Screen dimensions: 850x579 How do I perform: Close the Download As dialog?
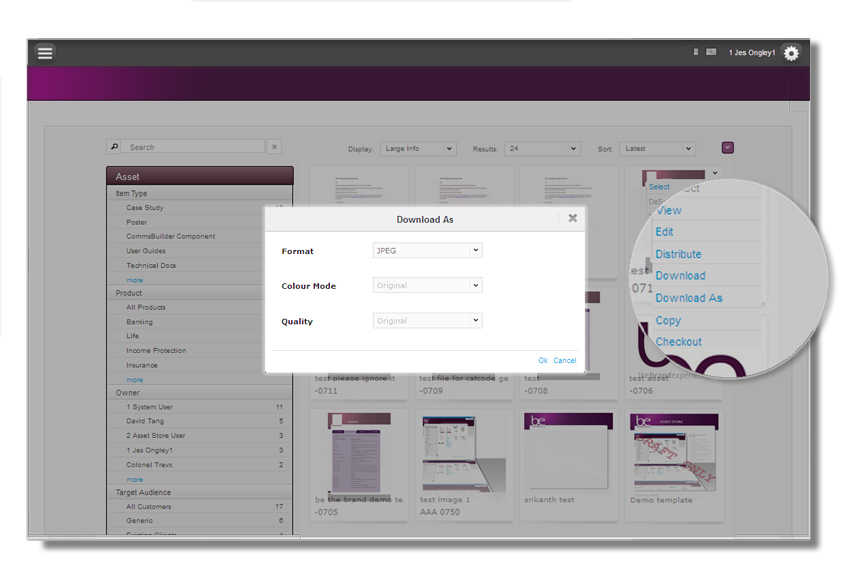(x=572, y=218)
